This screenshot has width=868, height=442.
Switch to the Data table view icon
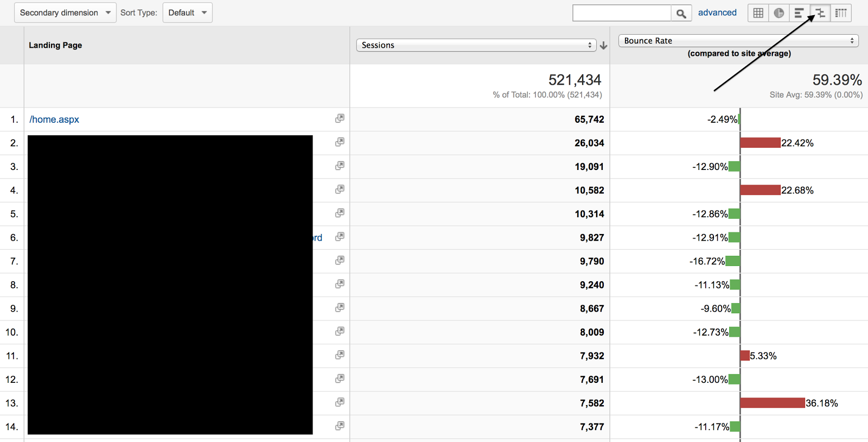click(x=758, y=13)
